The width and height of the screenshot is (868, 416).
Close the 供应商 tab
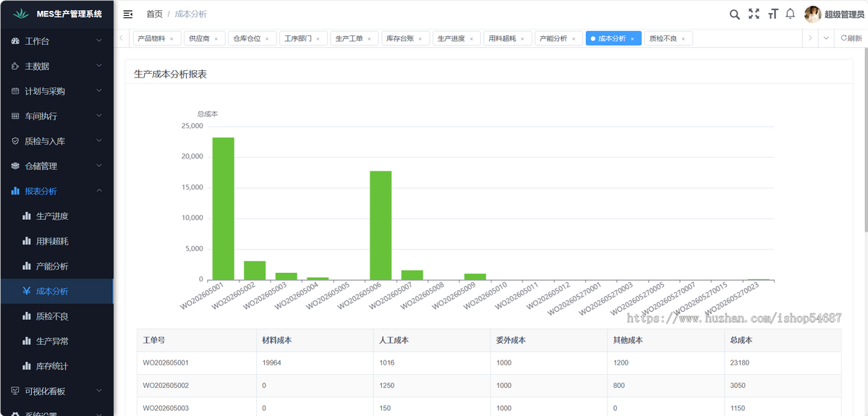(x=216, y=39)
